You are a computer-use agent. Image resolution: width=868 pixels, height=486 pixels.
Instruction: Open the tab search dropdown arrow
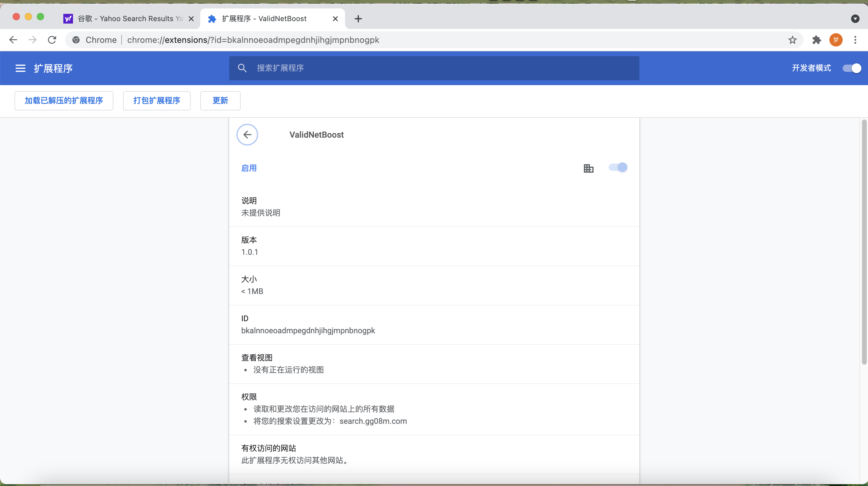coord(855,18)
